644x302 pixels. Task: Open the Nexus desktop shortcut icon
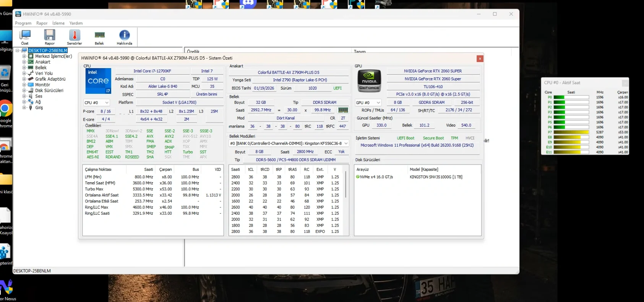point(6,287)
